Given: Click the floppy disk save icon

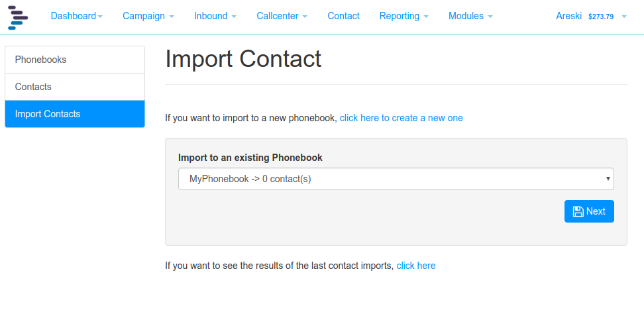Looking at the screenshot, I should [578, 211].
